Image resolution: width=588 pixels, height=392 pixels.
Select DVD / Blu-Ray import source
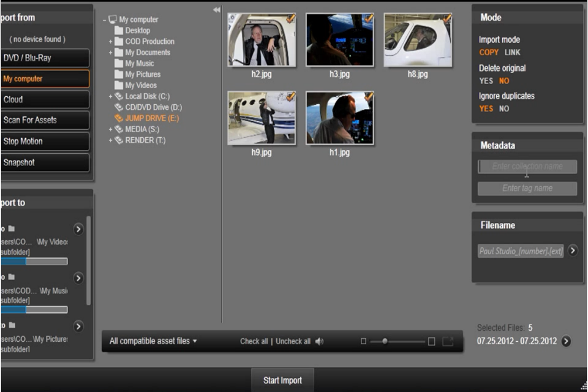pos(45,58)
